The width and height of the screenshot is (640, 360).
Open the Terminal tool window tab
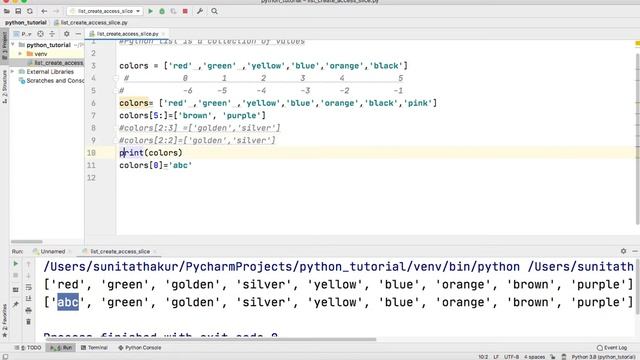94,348
